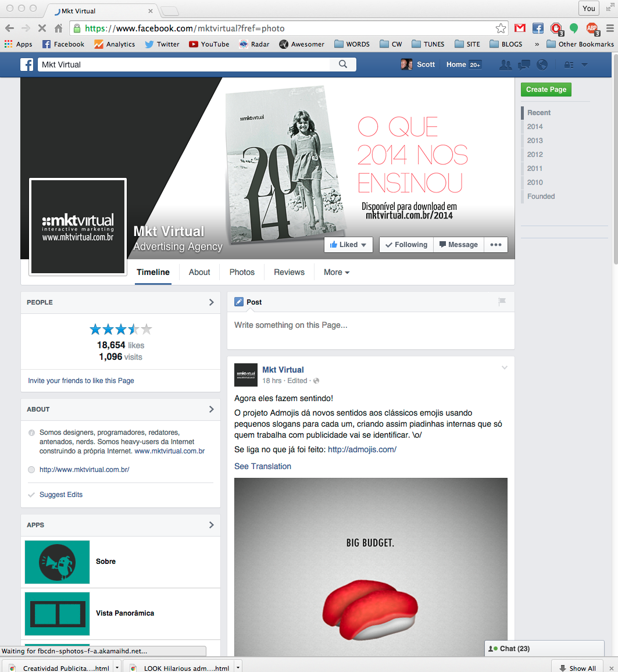Open the three-dots page options menu
Viewport: 618px width, 672px height.
click(496, 245)
